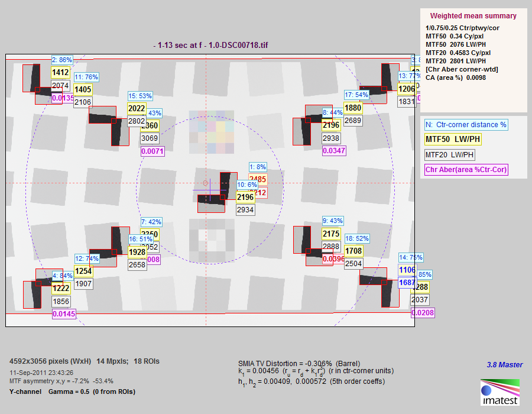The width and height of the screenshot is (532, 414).
Task: Click the "1/0.75/0.25 Ctr/ptwy/cor" line
Action: pos(462,28)
